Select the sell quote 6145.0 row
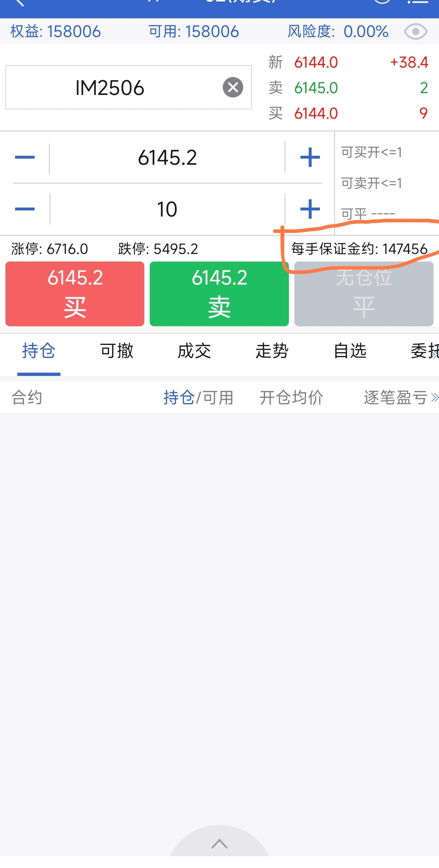Viewport: 439px width, 868px height. pos(348,88)
